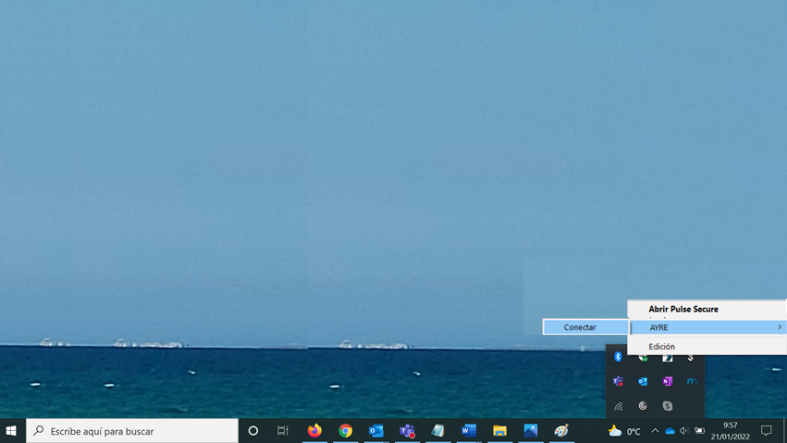Open Microsoft Teams from tray overflow
This screenshot has height=443, width=787.
pyautogui.click(x=618, y=381)
